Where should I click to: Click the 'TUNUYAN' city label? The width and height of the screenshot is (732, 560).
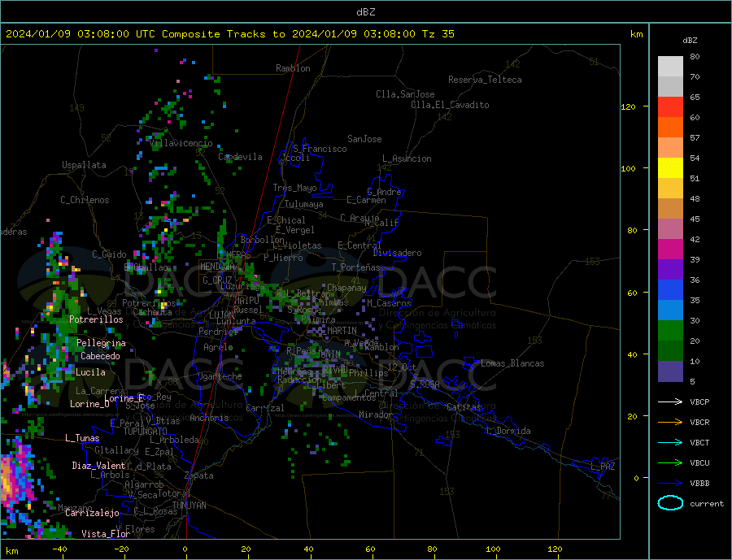(x=189, y=505)
